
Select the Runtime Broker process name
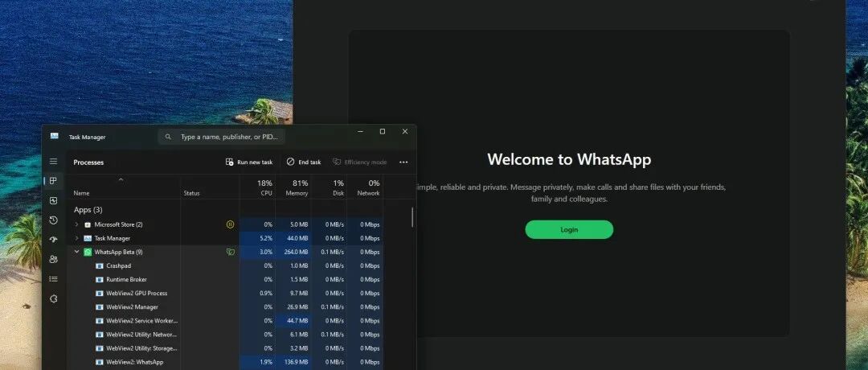tap(126, 280)
